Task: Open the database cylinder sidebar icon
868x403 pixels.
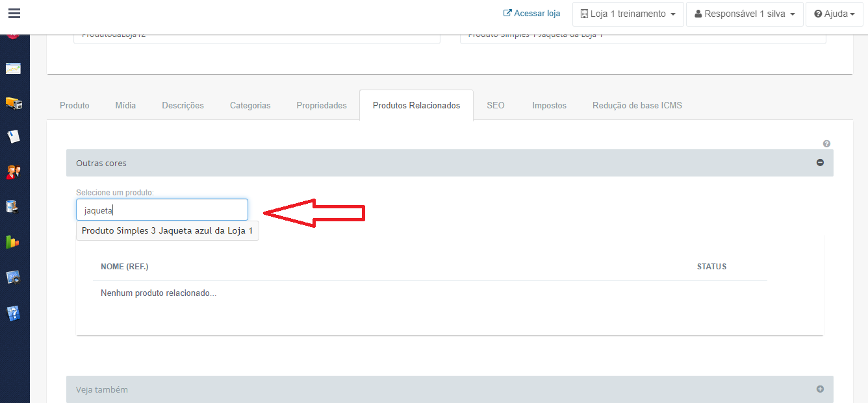Action: click(14, 207)
